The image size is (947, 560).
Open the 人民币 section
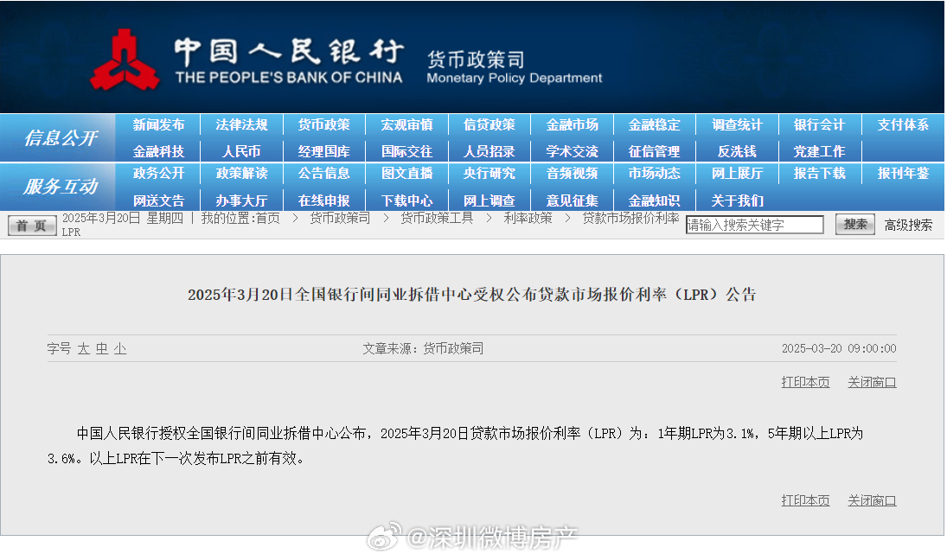click(x=241, y=151)
